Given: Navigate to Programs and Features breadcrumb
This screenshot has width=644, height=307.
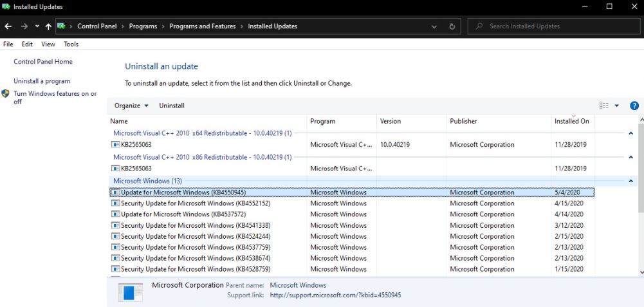Looking at the screenshot, I should pos(203,26).
